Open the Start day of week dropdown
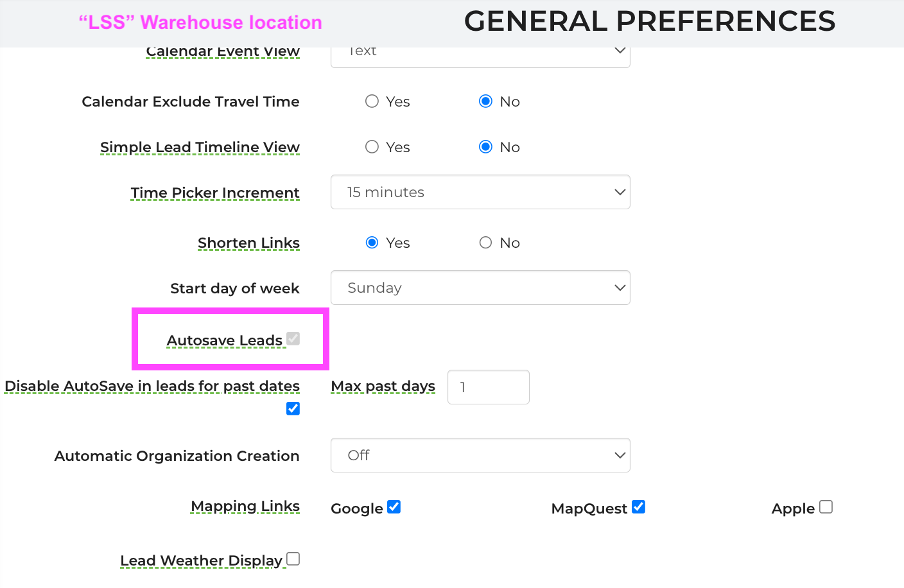This screenshot has height=588, width=904. pyautogui.click(x=480, y=288)
